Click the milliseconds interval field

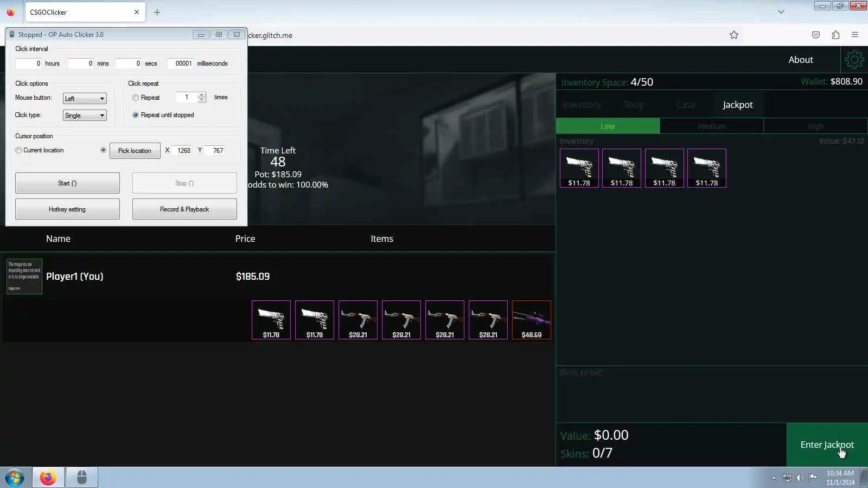click(x=180, y=63)
